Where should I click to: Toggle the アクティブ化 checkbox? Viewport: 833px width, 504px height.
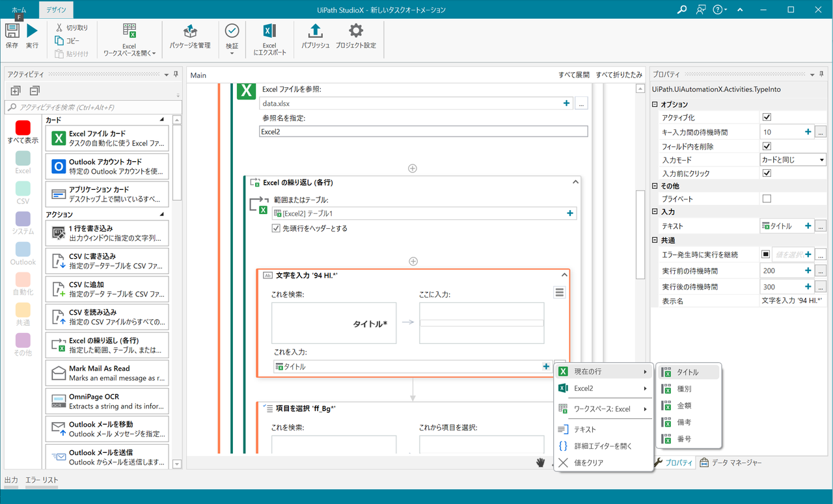(x=767, y=118)
